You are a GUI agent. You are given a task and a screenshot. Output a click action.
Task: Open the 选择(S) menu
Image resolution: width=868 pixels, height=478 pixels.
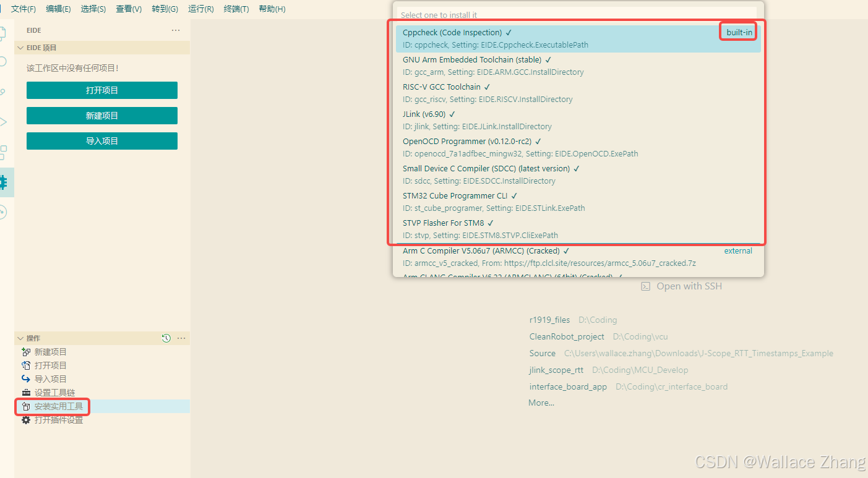tap(93, 9)
